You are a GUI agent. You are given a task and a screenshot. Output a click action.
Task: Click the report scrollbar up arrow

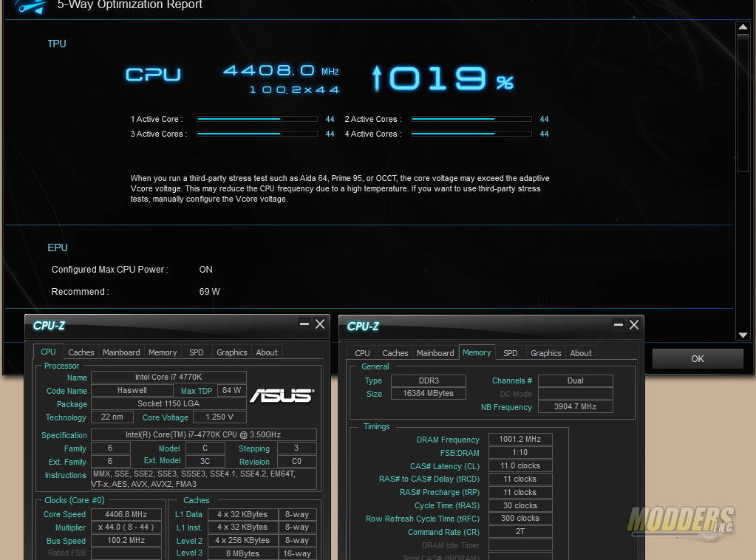743,27
